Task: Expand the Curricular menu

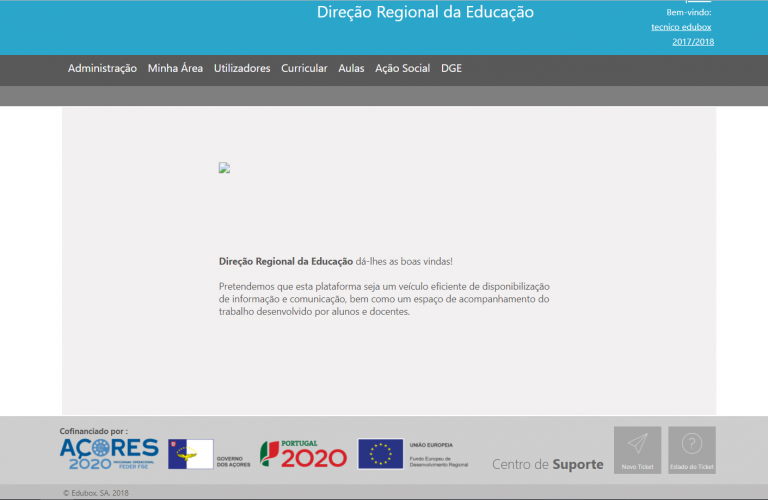Action: [x=304, y=69]
